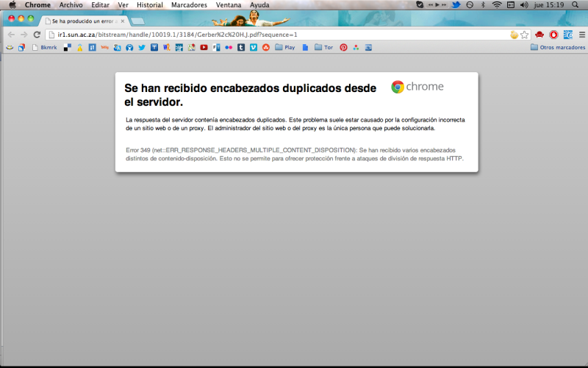Go back with the back arrow
This screenshot has height=368, width=588.
coord(11,35)
